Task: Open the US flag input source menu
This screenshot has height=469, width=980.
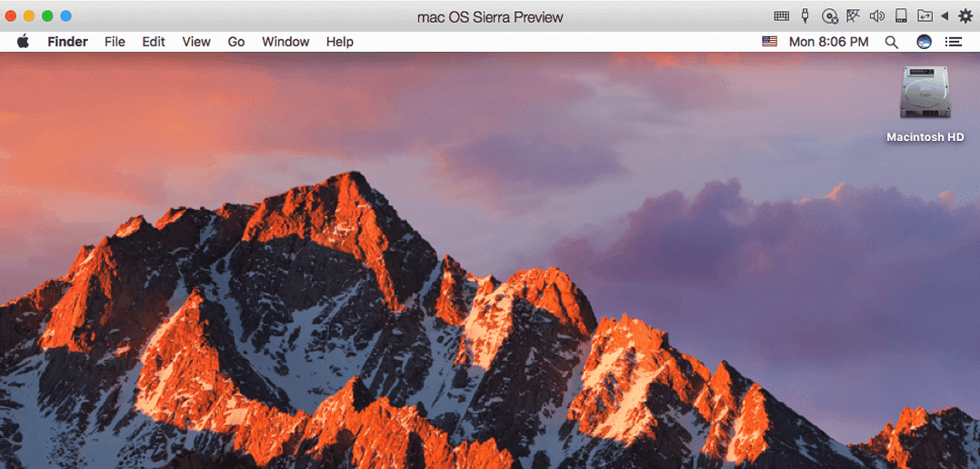Action: pyautogui.click(x=769, y=42)
